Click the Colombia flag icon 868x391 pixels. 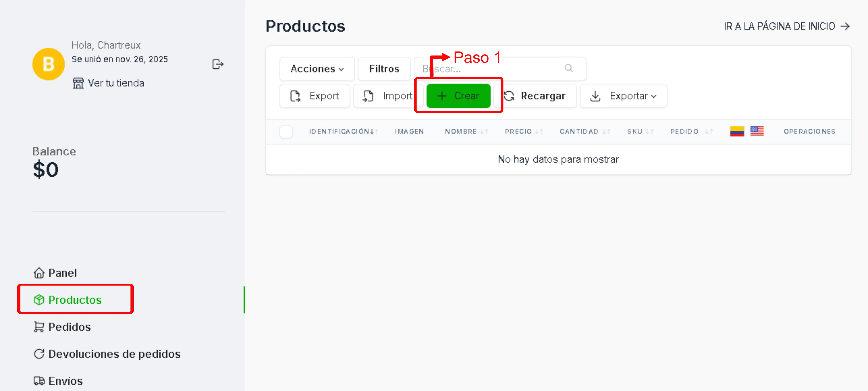click(x=737, y=131)
